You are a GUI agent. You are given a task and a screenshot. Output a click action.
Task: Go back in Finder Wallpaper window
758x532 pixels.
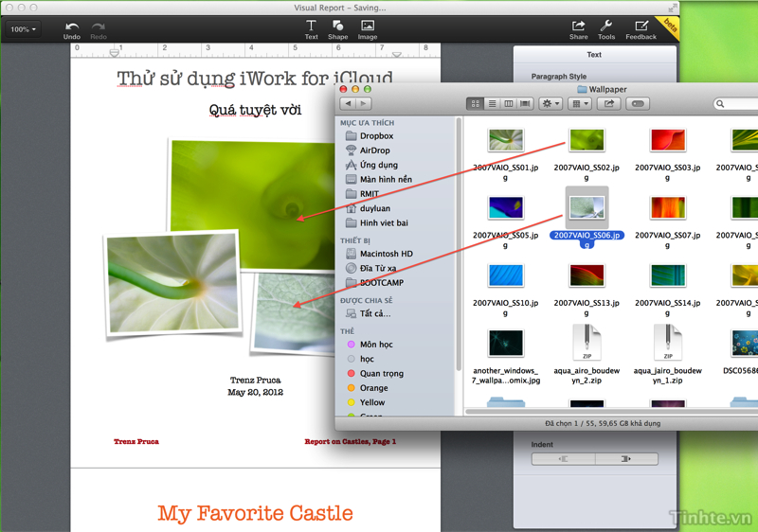348,103
